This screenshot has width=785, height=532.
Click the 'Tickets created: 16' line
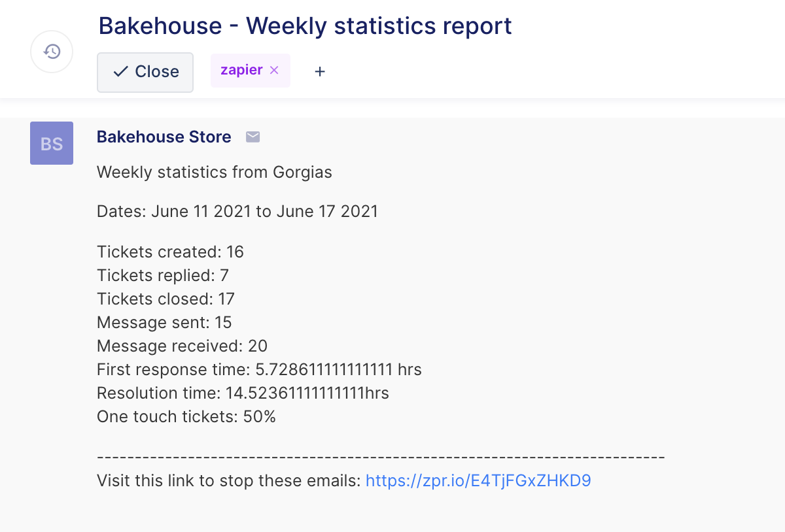[x=170, y=252]
